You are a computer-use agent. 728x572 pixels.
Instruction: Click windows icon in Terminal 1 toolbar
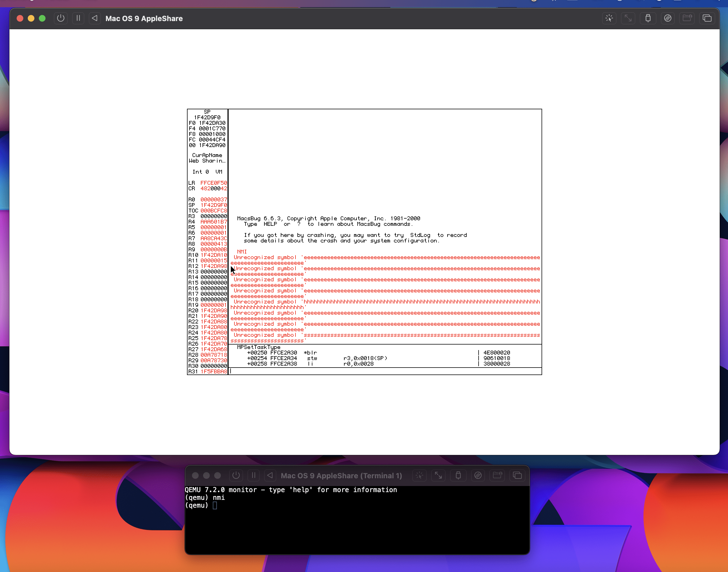coord(517,475)
